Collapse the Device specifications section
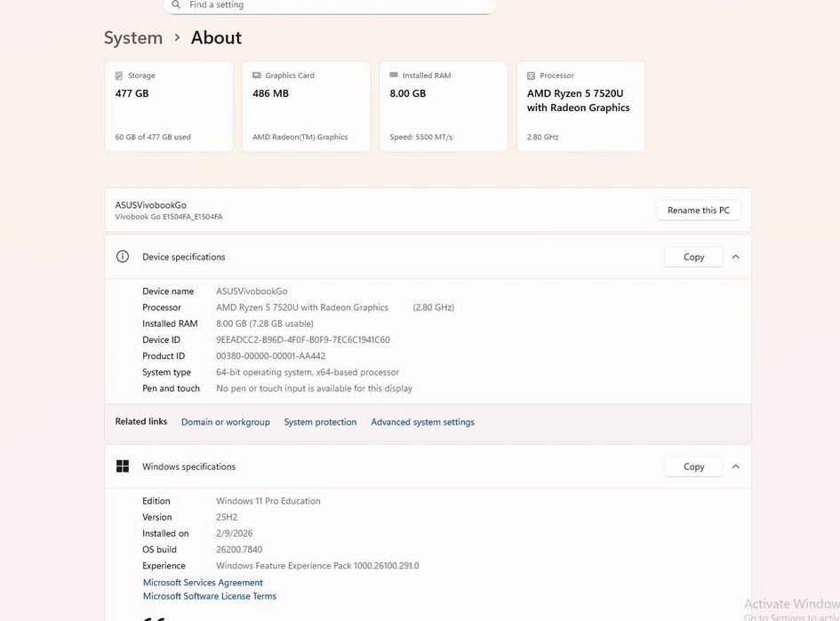840x621 pixels. (736, 257)
